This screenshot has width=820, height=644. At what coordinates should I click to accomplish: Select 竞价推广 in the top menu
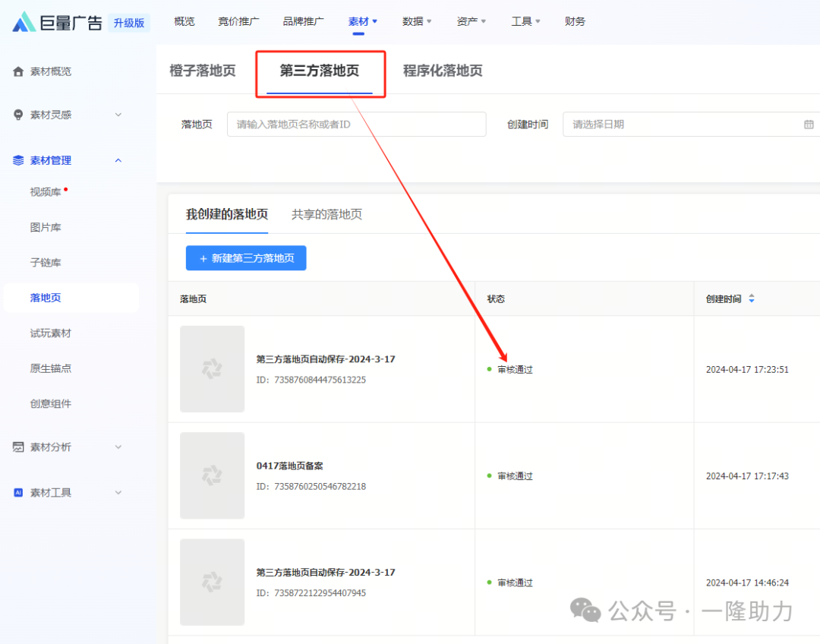238,21
